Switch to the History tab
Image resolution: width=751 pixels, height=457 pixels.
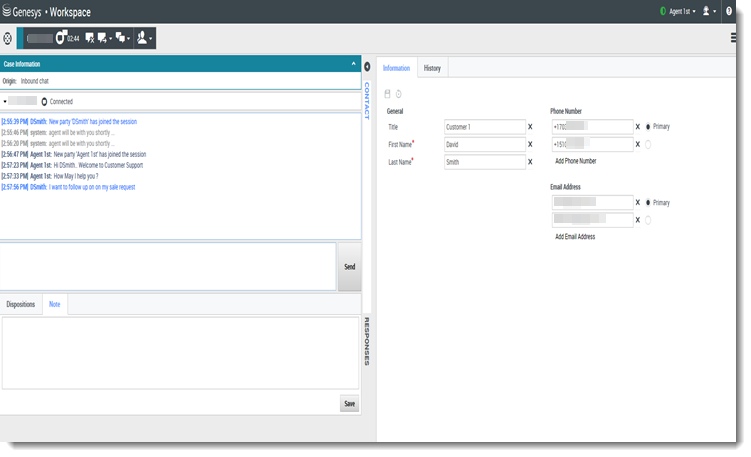[432, 68]
